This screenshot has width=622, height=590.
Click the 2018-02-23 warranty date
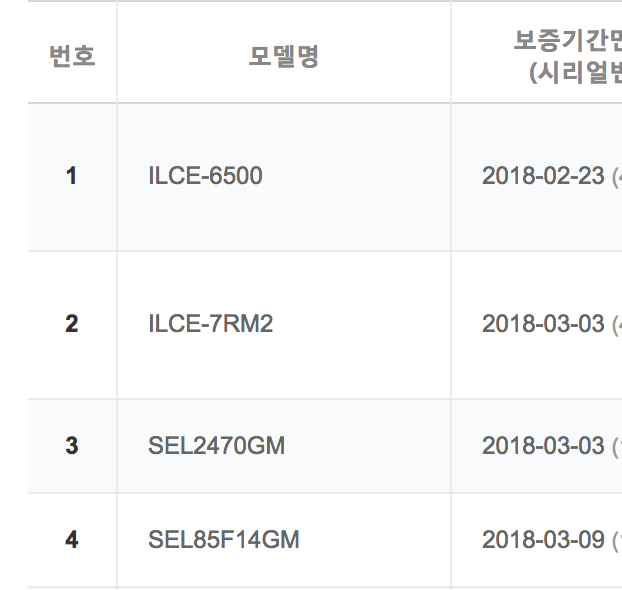[x=543, y=176]
